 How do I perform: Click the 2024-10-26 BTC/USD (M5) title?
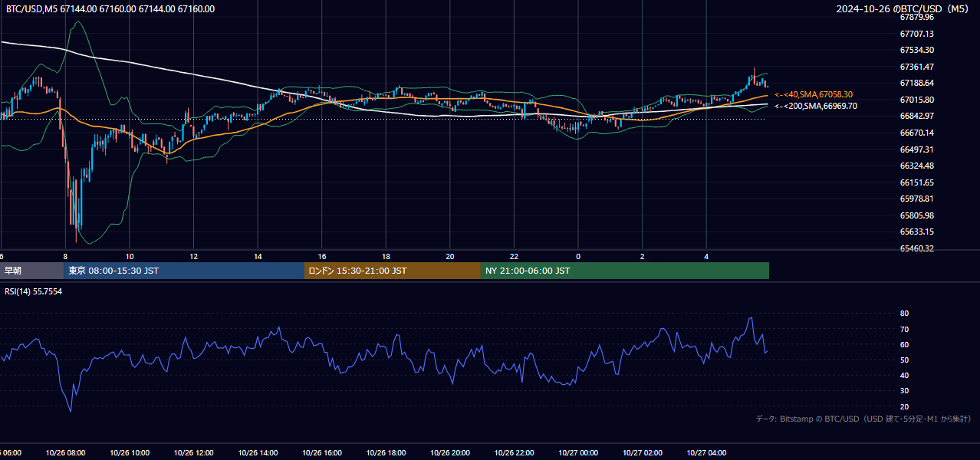click(x=904, y=9)
